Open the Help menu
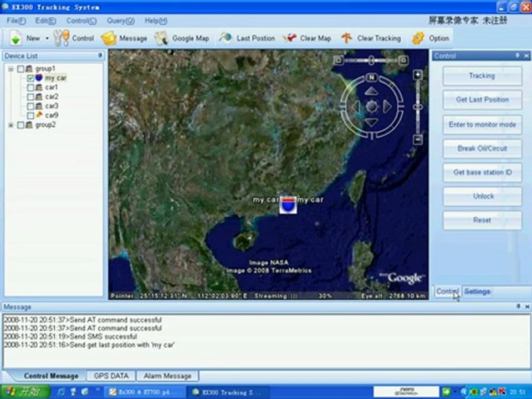532x399 pixels. pos(156,21)
